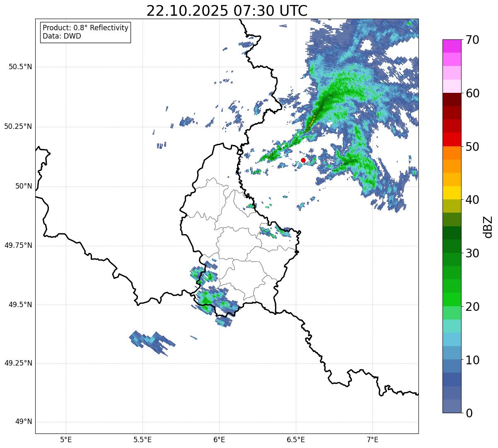This screenshot has height=448, width=498.
Task: Click the colorbar tick label 0
Action: (x=469, y=413)
